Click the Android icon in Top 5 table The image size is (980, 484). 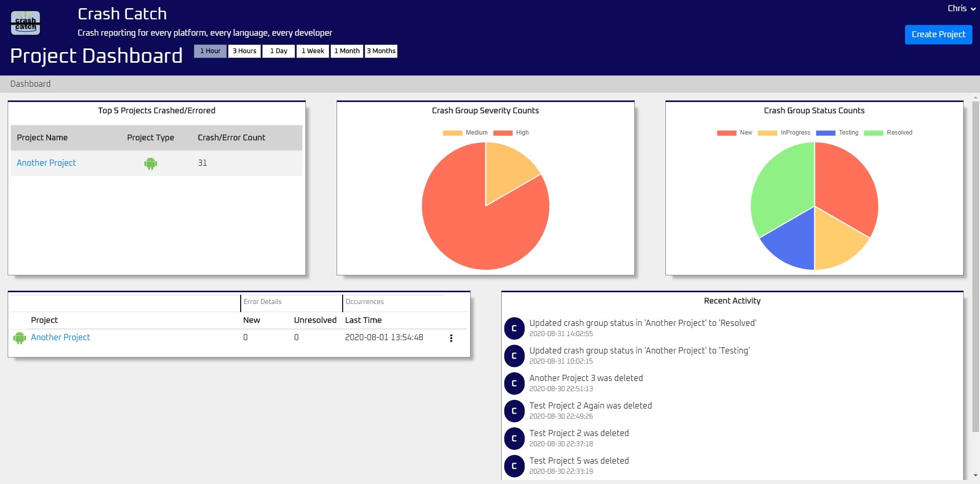pos(150,163)
